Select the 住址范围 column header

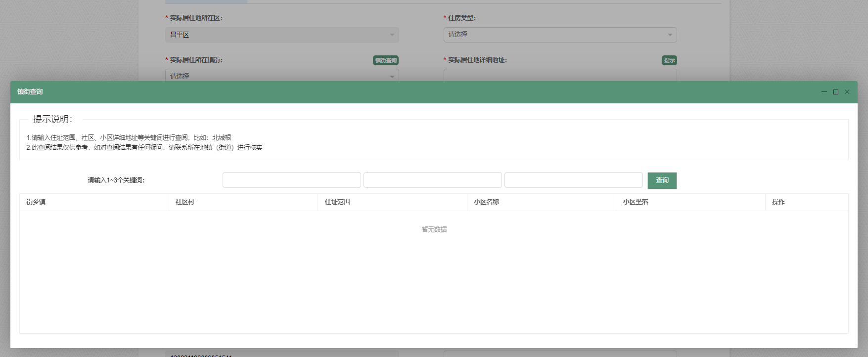point(337,202)
